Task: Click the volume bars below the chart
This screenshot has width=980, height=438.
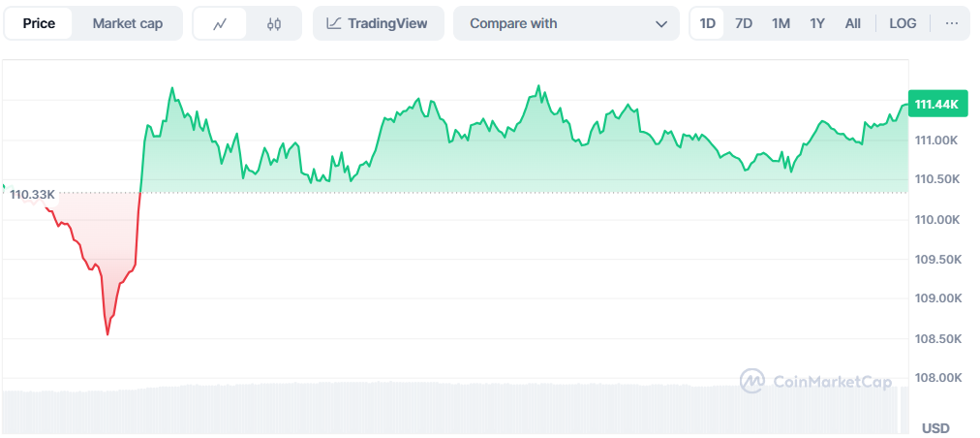Action: 455,407
